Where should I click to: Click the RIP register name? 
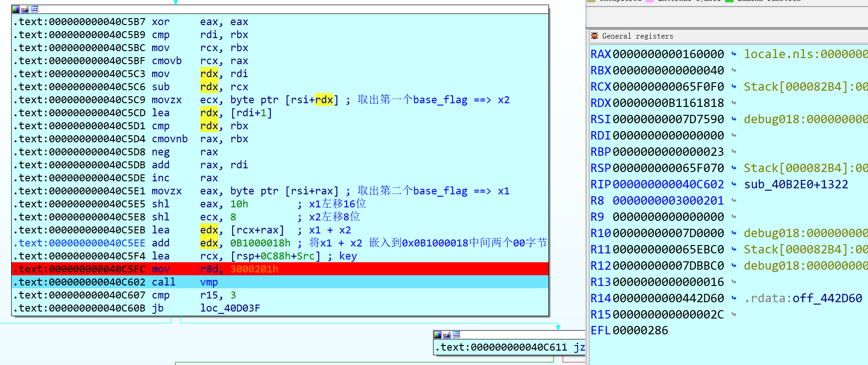[x=601, y=184]
